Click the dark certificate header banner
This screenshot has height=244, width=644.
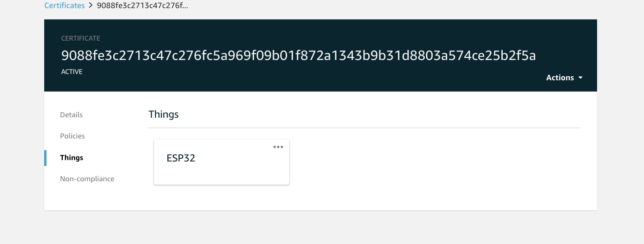tap(320, 55)
